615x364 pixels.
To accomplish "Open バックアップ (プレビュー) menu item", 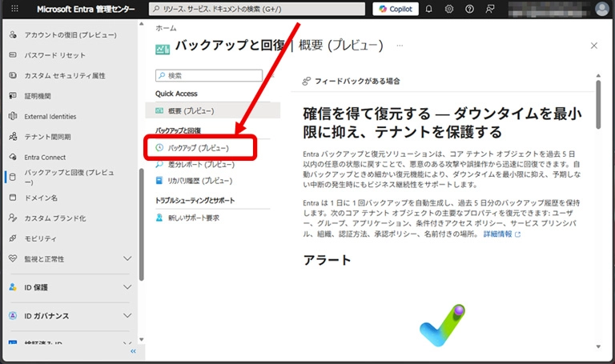I will click(200, 148).
